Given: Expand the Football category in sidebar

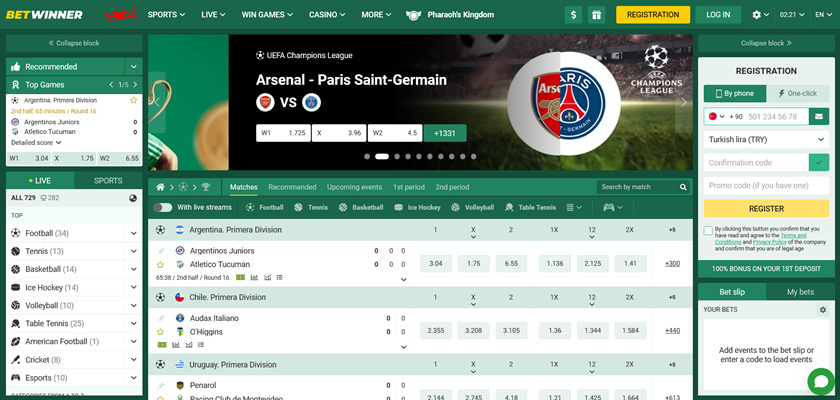Looking at the screenshot, I should 134,233.
